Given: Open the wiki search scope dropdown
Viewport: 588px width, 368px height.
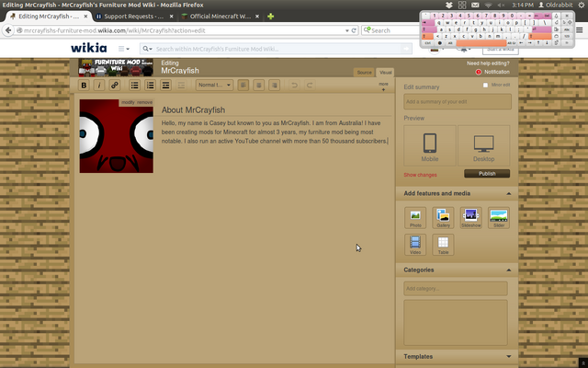Looking at the screenshot, I should tap(147, 49).
